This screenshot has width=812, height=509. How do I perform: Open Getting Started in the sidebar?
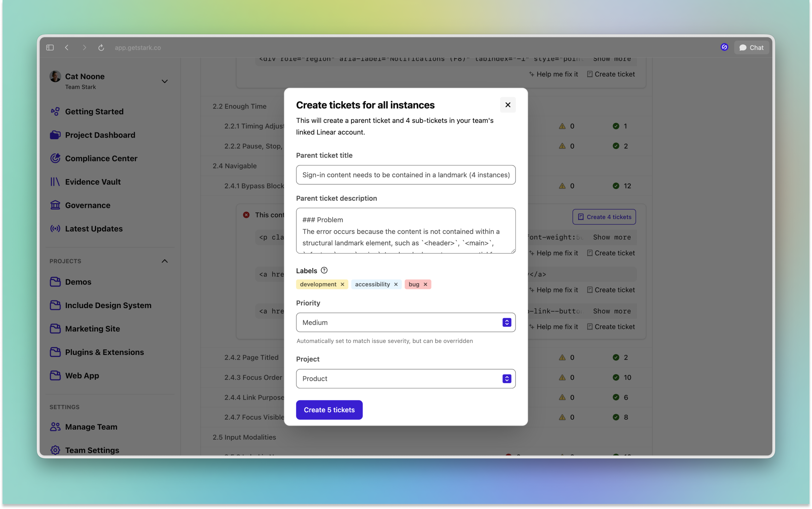(x=94, y=112)
